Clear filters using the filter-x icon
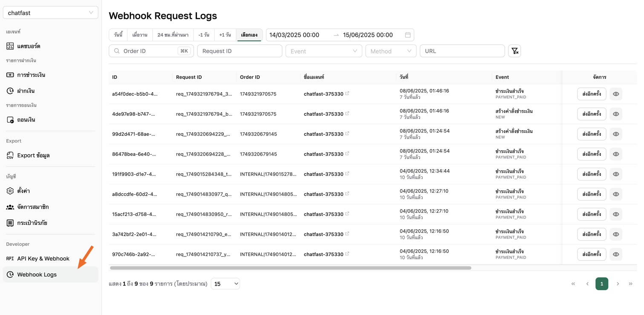The image size is (644, 315). (514, 50)
